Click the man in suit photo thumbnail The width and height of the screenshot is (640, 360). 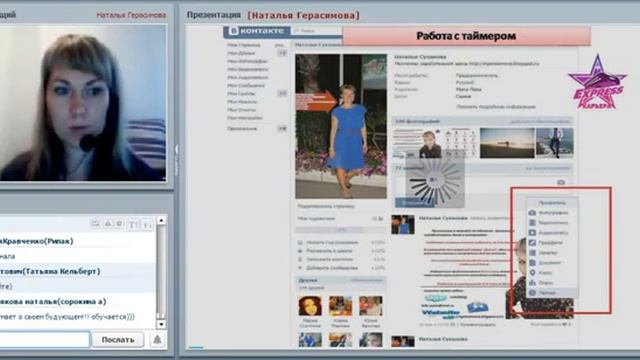click(x=555, y=143)
